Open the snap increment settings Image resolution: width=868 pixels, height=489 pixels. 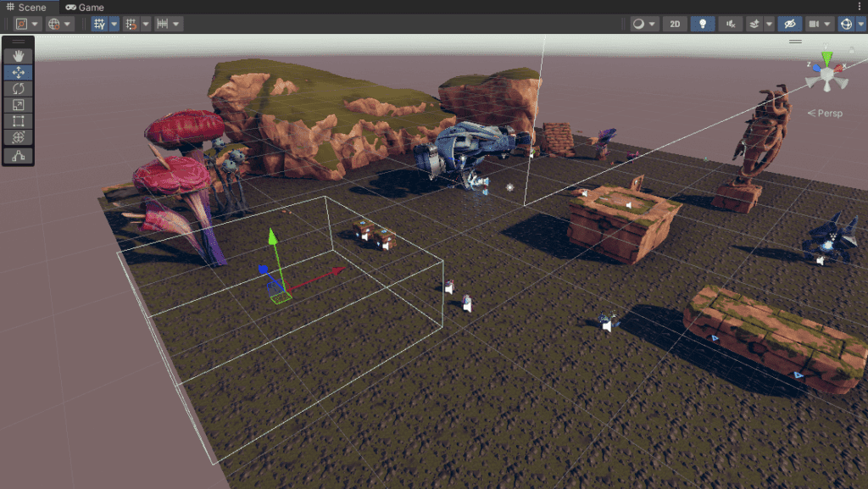point(161,23)
